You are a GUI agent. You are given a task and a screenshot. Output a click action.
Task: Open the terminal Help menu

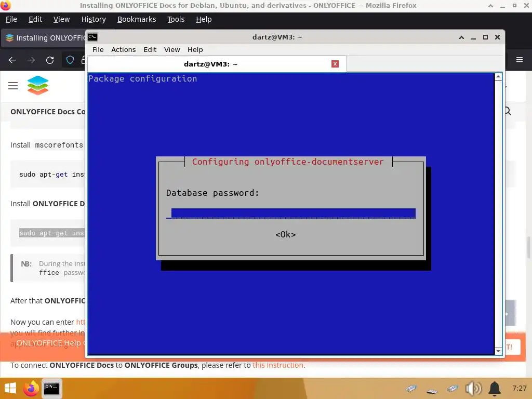click(195, 49)
